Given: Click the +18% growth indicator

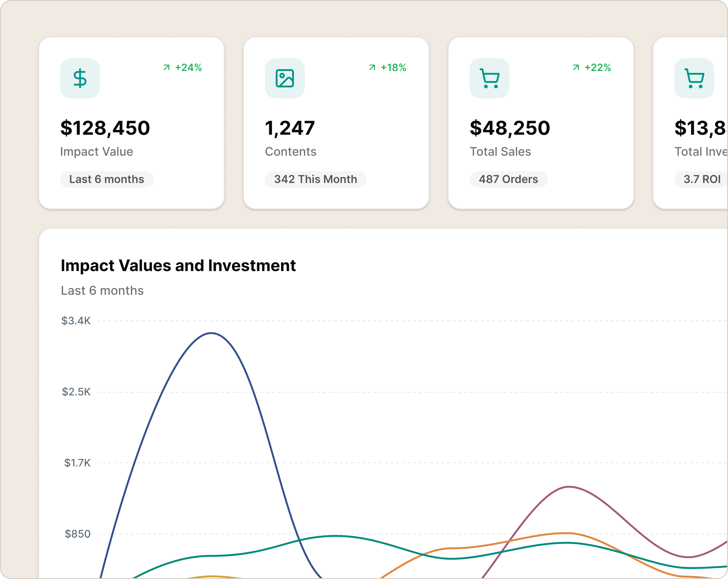Looking at the screenshot, I should pos(393,68).
